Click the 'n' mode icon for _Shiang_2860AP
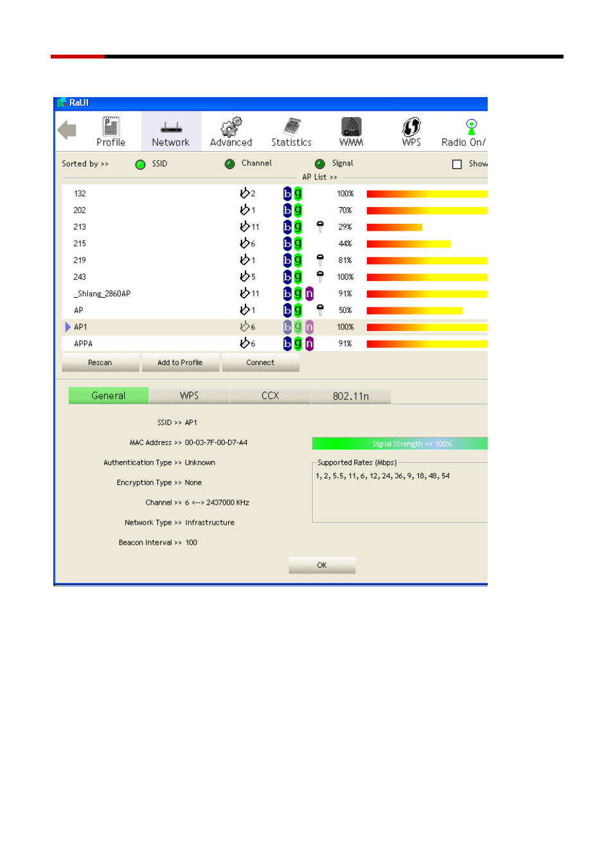613x868 pixels. pyautogui.click(x=309, y=293)
